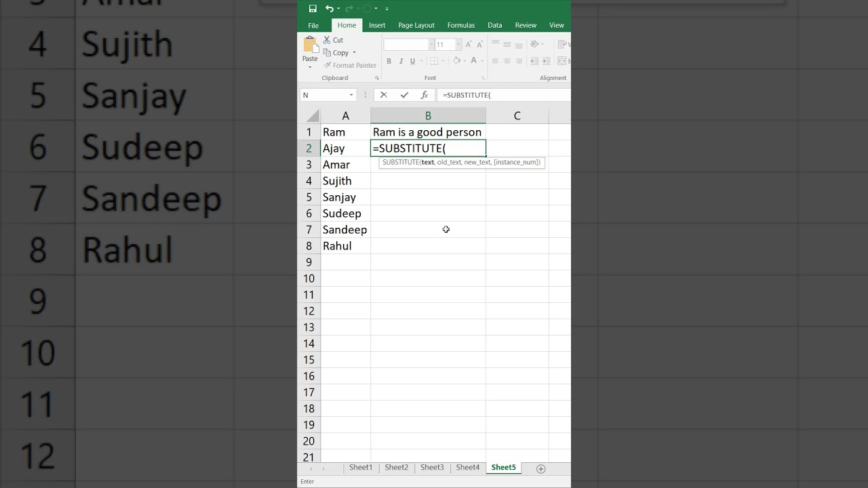Decrease the font size
The image size is (868, 488).
coord(479,45)
